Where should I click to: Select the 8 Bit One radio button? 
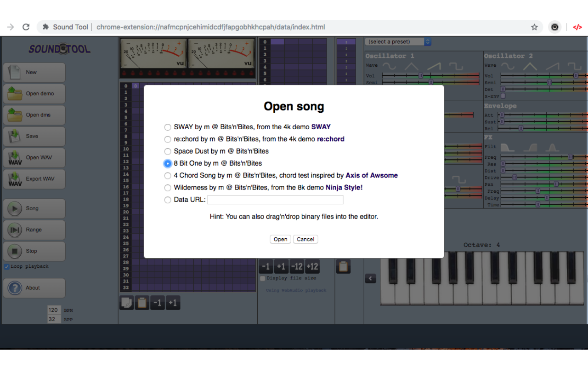[x=168, y=163]
